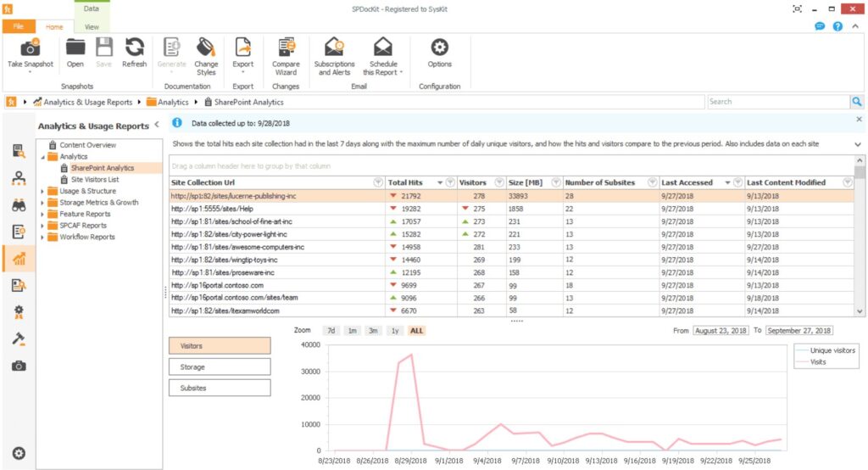Expand the report description chevron
This screenshot has width=868, height=470.
point(858,144)
